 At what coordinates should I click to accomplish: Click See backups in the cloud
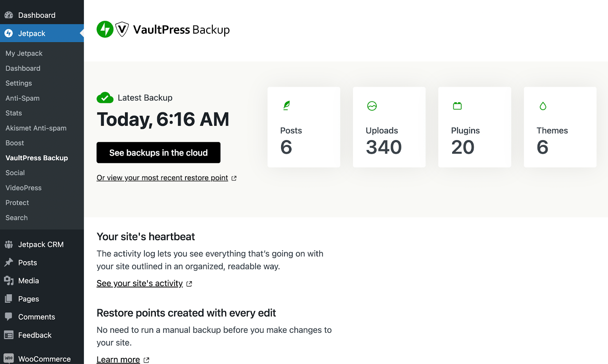point(158,152)
